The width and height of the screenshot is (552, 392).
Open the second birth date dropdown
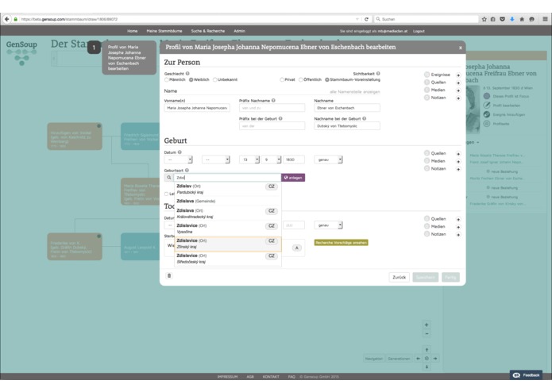[216, 159]
